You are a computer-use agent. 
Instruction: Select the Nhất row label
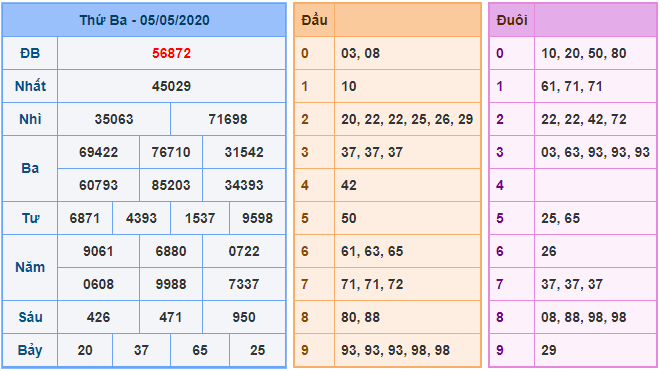coord(30,86)
